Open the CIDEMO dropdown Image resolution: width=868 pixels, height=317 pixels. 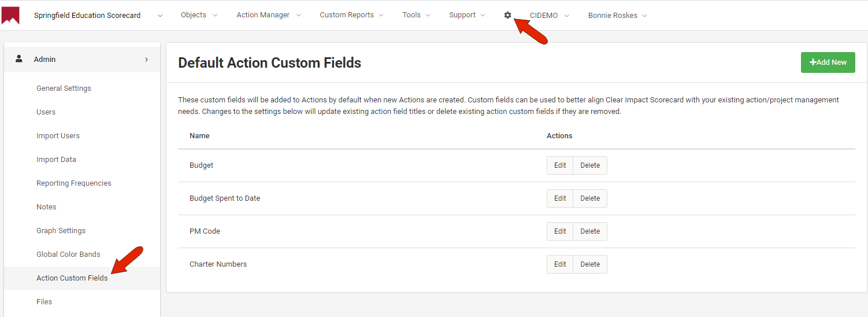[549, 16]
